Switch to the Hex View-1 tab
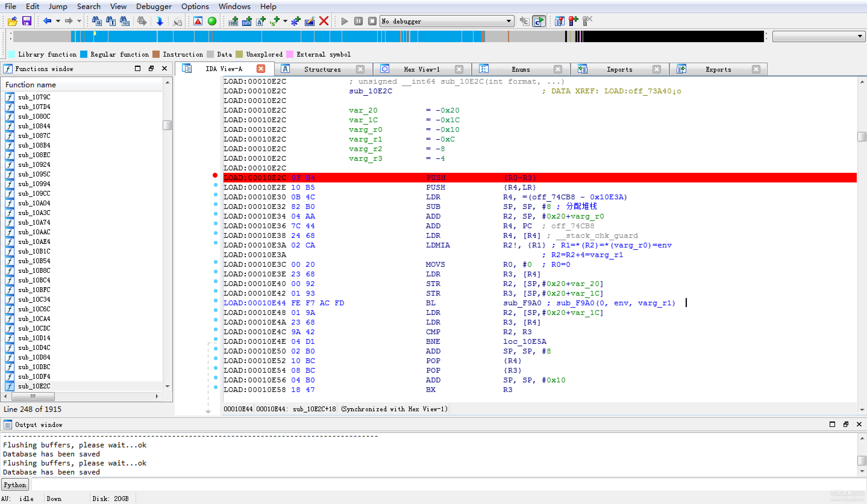This screenshot has width=867, height=504. pyautogui.click(x=421, y=69)
